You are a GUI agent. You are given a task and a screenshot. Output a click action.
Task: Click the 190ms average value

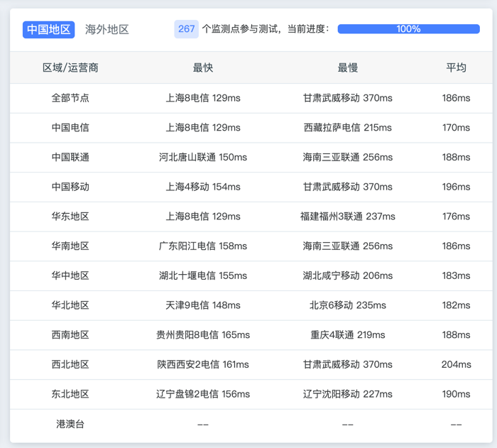(x=456, y=394)
